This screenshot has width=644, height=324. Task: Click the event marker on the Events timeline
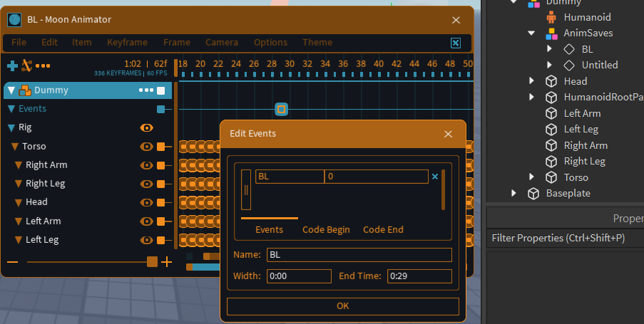pos(281,109)
